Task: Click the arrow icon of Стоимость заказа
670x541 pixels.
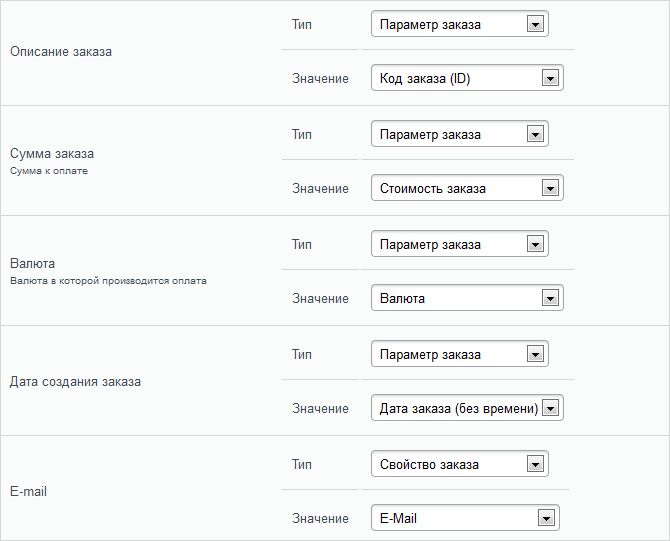Action: coord(550,188)
